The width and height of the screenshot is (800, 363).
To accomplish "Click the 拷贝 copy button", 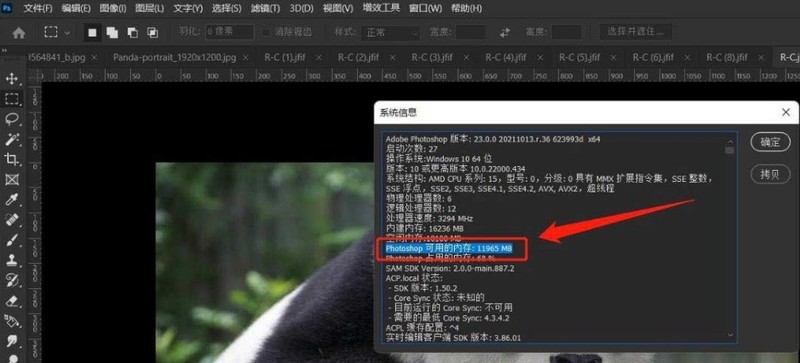I will [769, 175].
